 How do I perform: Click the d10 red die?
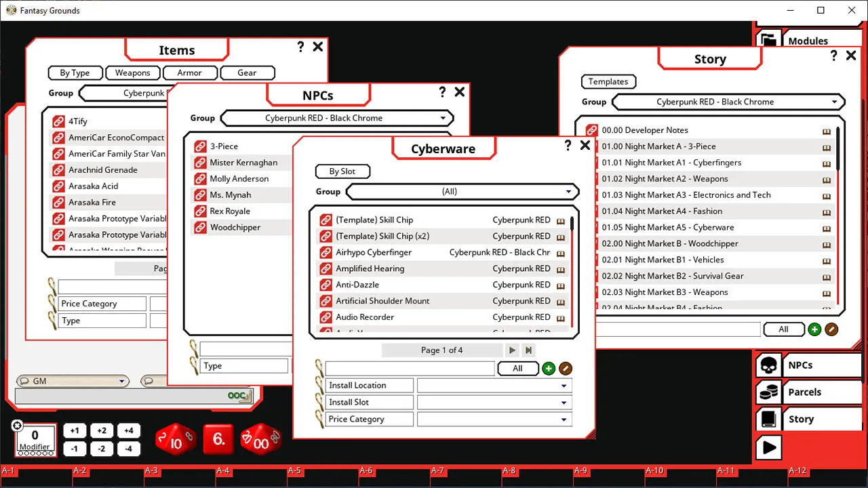coord(176,441)
